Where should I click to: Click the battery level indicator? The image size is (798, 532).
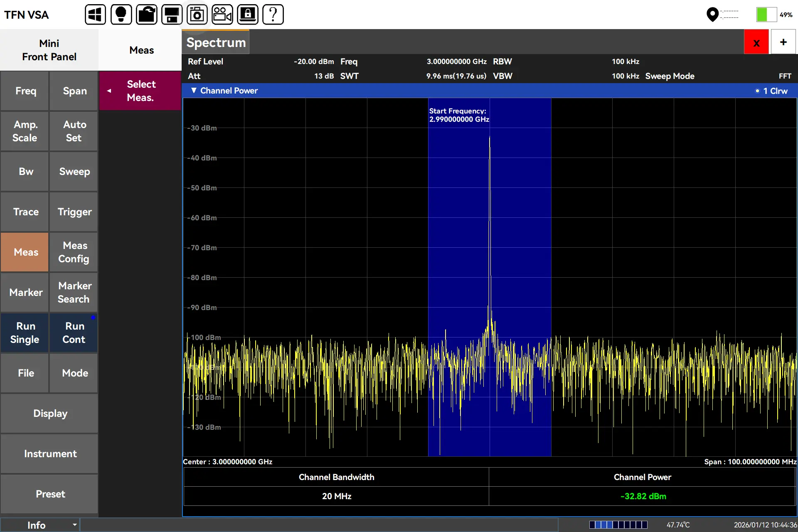[766, 15]
